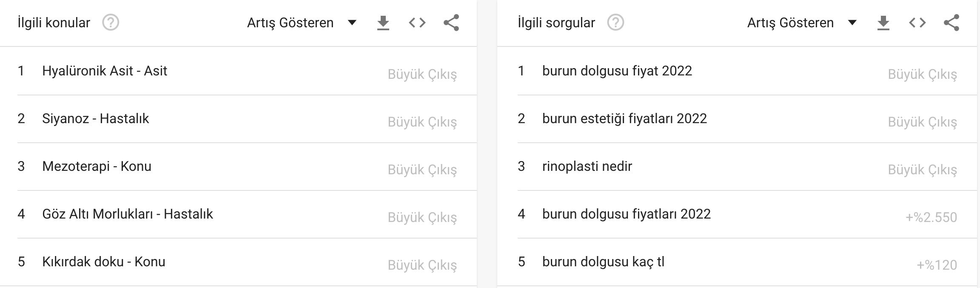980x288 pixels.
Task: Download the İlgili sorgular data as CSV
Action: tap(883, 23)
